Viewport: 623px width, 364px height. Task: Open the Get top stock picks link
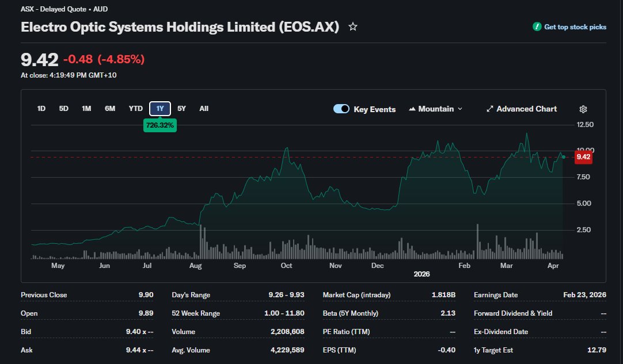575,27
